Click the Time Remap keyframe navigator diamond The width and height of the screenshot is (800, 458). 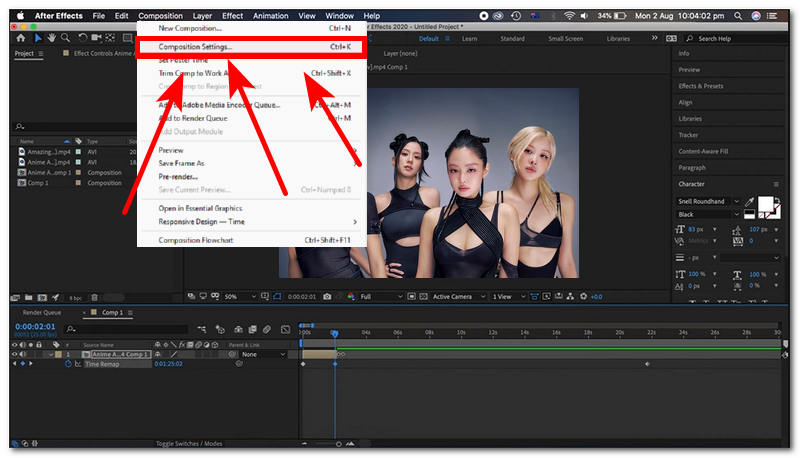coord(21,364)
